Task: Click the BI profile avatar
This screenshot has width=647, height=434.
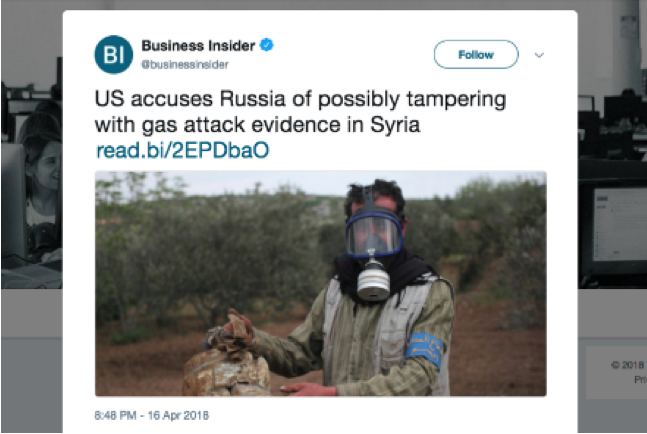Action: point(113,54)
